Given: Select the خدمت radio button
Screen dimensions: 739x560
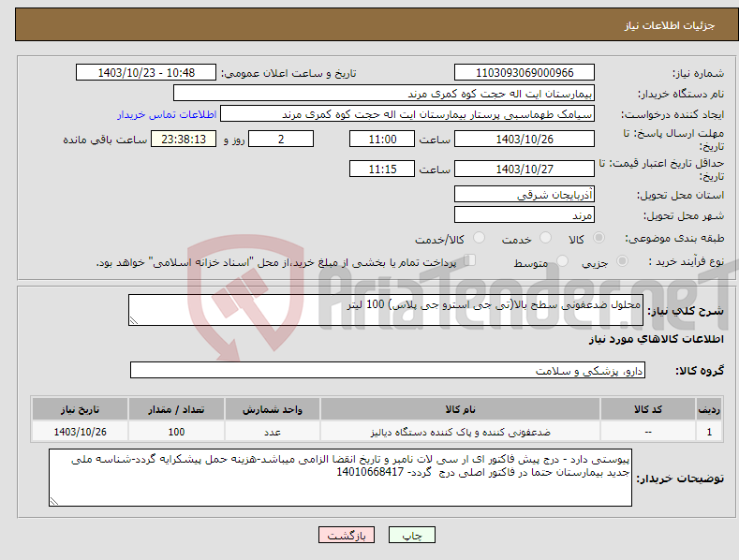Looking at the screenshot, I should [545, 238].
